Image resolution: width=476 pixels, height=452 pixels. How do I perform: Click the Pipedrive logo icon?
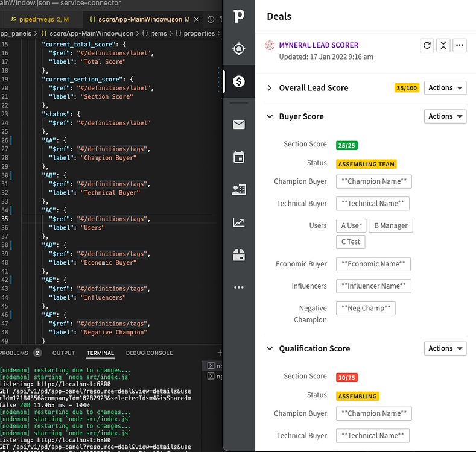pos(239,16)
